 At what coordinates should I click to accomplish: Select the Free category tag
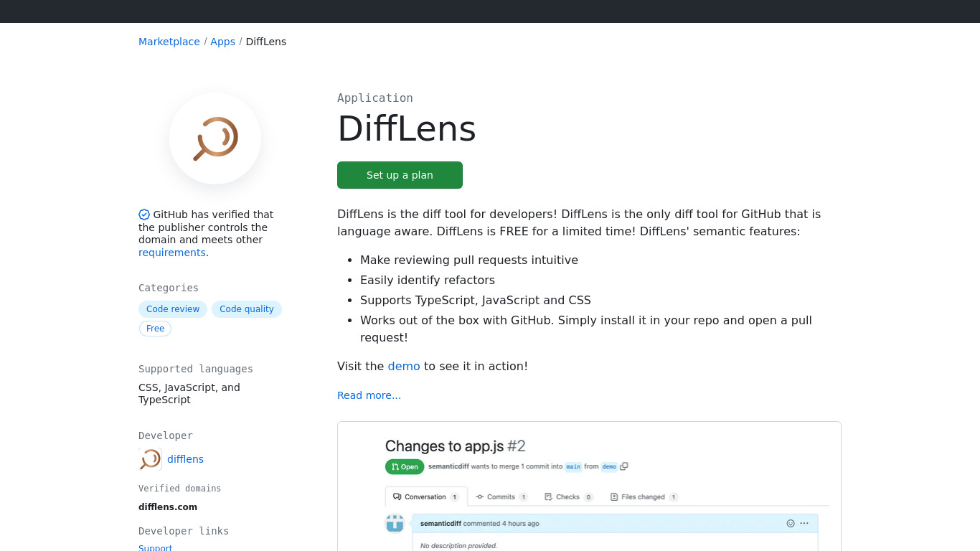155,329
